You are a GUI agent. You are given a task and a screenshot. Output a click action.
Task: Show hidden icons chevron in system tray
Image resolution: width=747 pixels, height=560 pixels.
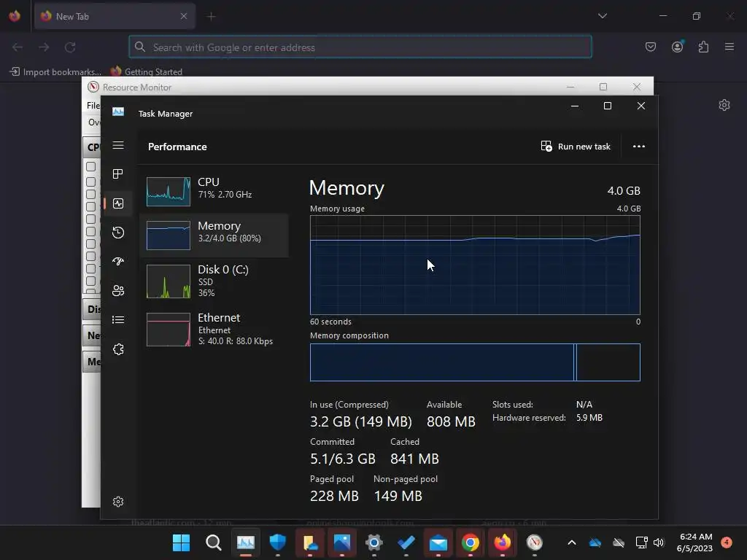pyautogui.click(x=572, y=542)
